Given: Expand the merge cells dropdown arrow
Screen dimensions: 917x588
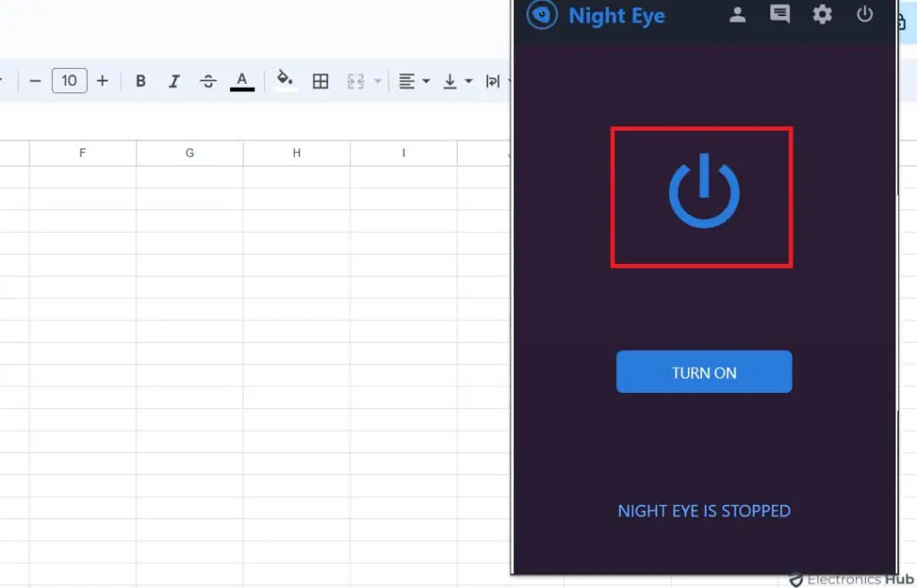Looking at the screenshot, I should (377, 81).
